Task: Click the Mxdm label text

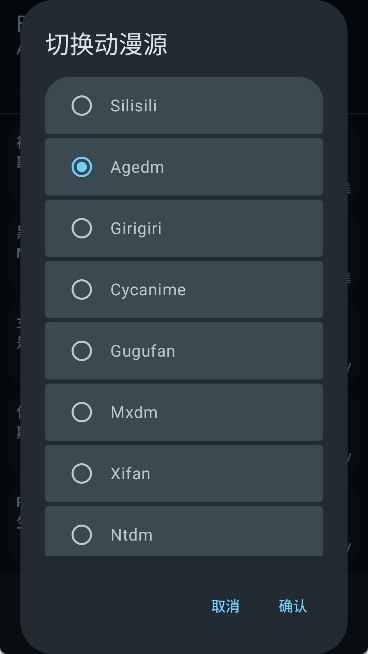Action: (134, 413)
